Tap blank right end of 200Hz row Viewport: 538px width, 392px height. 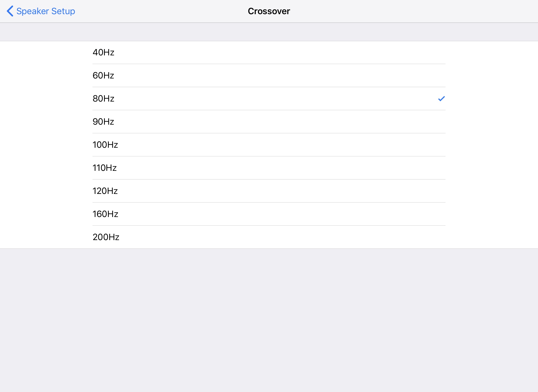[x=420, y=237]
